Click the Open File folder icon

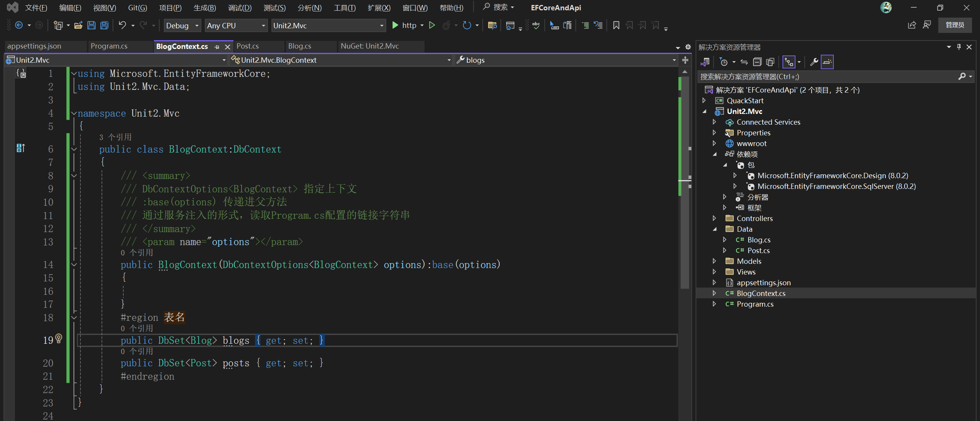(78, 26)
